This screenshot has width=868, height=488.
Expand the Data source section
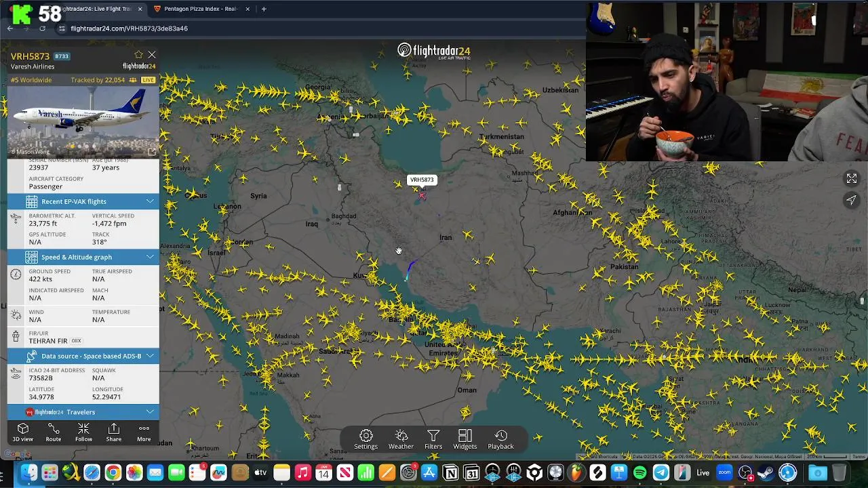(x=83, y=356)
